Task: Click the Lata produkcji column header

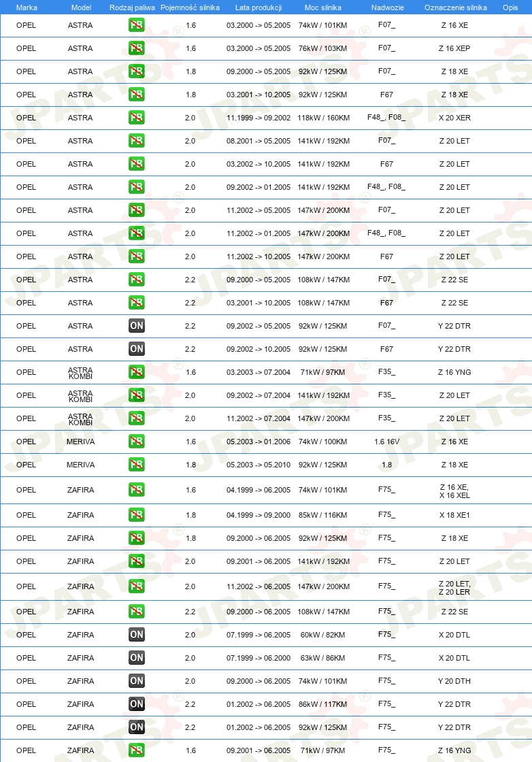Action: click(x=259, y=7)
